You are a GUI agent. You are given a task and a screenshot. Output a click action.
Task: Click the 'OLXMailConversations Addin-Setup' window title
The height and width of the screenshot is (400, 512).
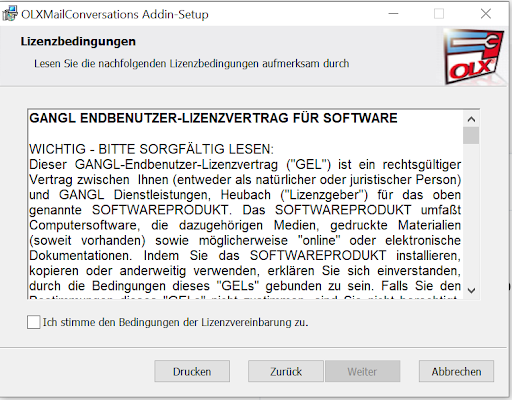point(115,14)
